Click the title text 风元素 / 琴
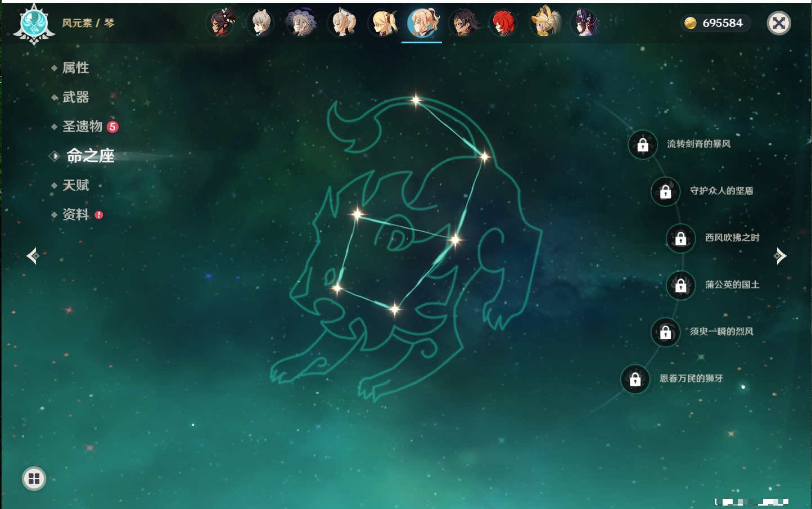Viewport: 812px width, 509px height. click(x=88, y=23)
